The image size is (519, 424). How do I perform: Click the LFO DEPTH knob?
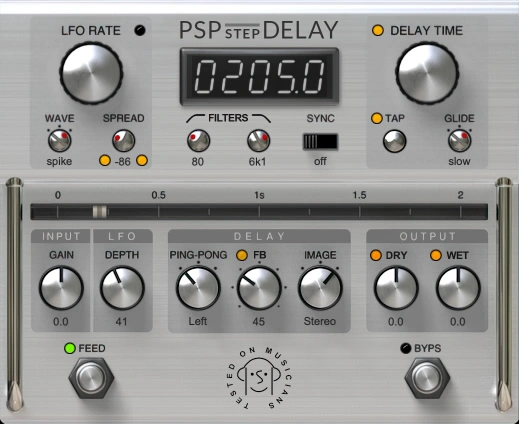tap(122, 288)
